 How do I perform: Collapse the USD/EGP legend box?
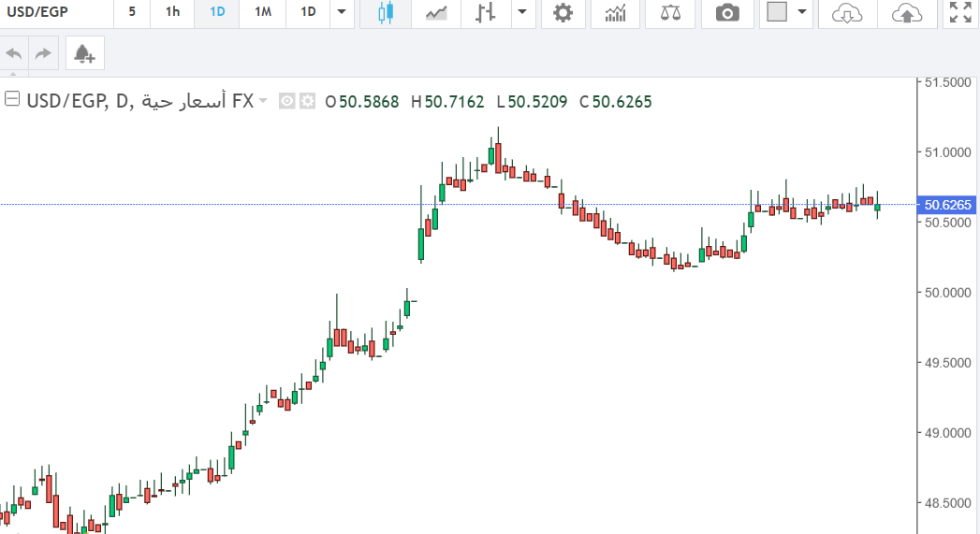point(12,100)
